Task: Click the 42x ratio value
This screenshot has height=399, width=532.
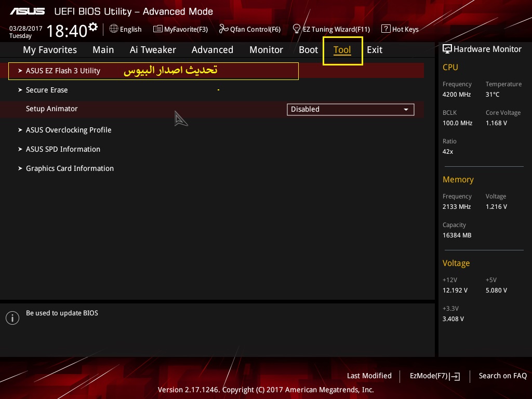Action: [448, 151]
